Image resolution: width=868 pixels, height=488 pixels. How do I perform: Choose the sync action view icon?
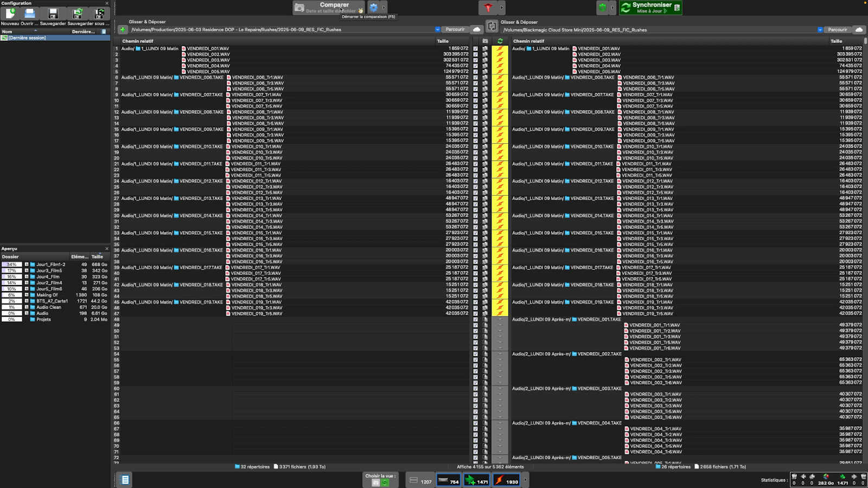pyautogui.click(x=385, y=483)
